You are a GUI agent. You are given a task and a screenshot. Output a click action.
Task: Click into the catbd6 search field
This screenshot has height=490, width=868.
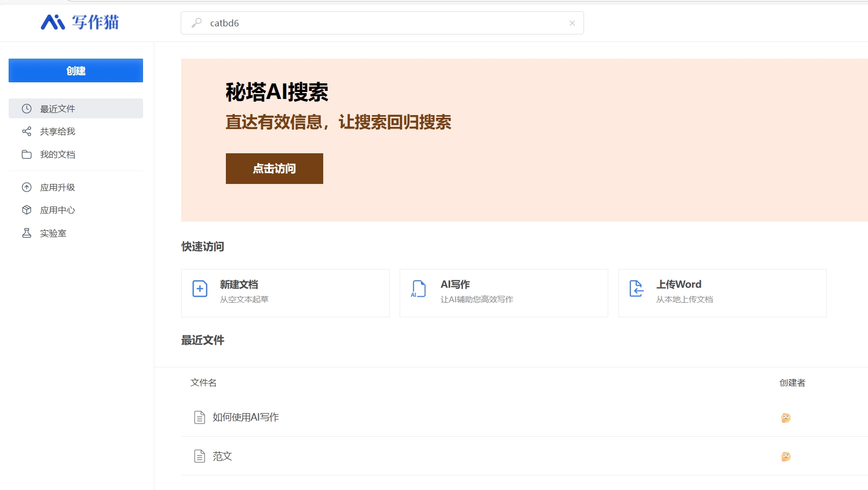coord(382,23)
